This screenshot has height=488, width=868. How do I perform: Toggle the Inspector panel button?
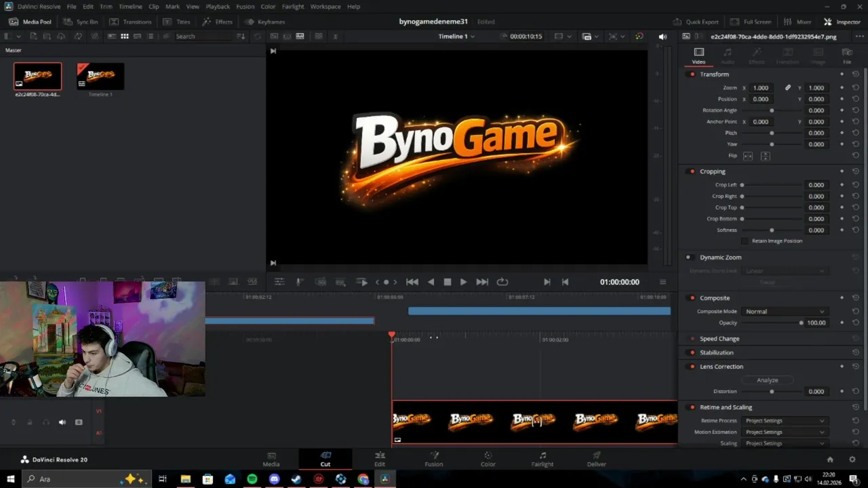[842, 22]
